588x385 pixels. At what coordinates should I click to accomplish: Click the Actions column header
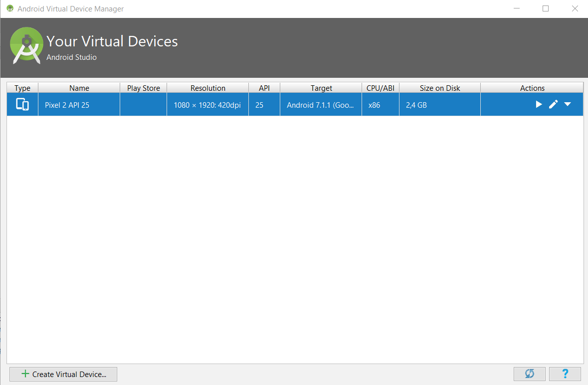532,88
